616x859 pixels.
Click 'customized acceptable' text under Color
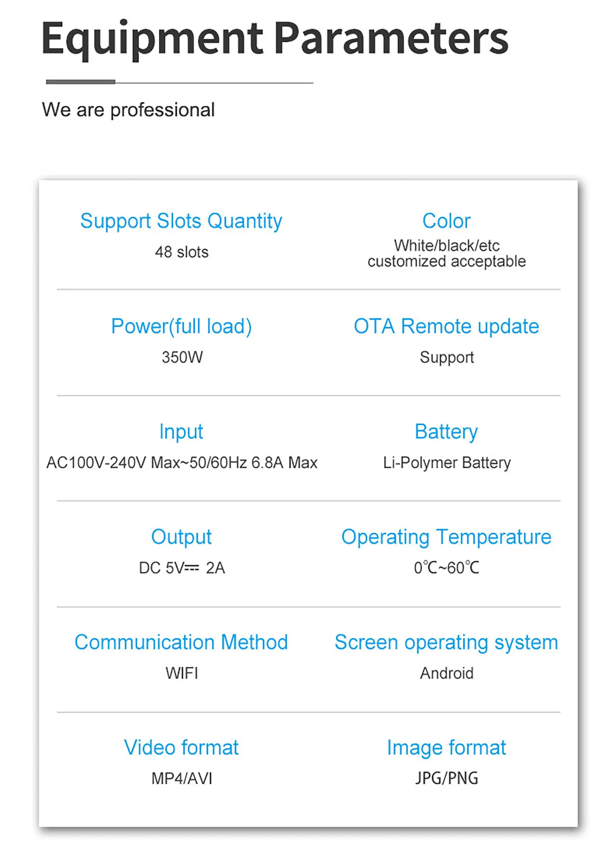[446, 262]
